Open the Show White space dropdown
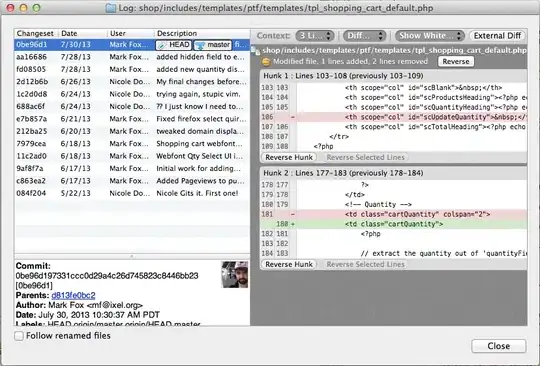 (x=429, y=36)
